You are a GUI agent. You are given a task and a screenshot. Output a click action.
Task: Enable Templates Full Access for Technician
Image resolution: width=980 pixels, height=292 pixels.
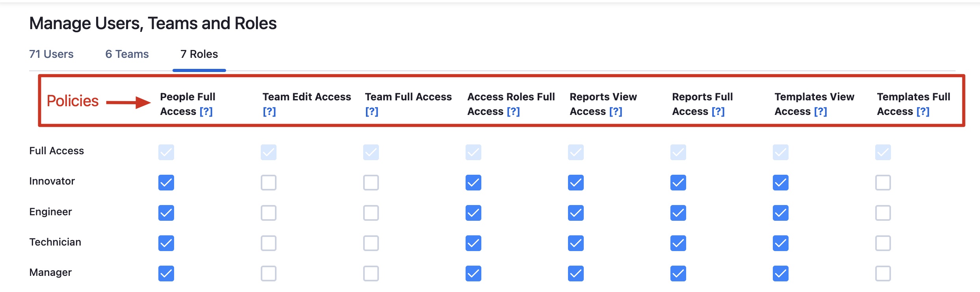click(x=883, y=243)
